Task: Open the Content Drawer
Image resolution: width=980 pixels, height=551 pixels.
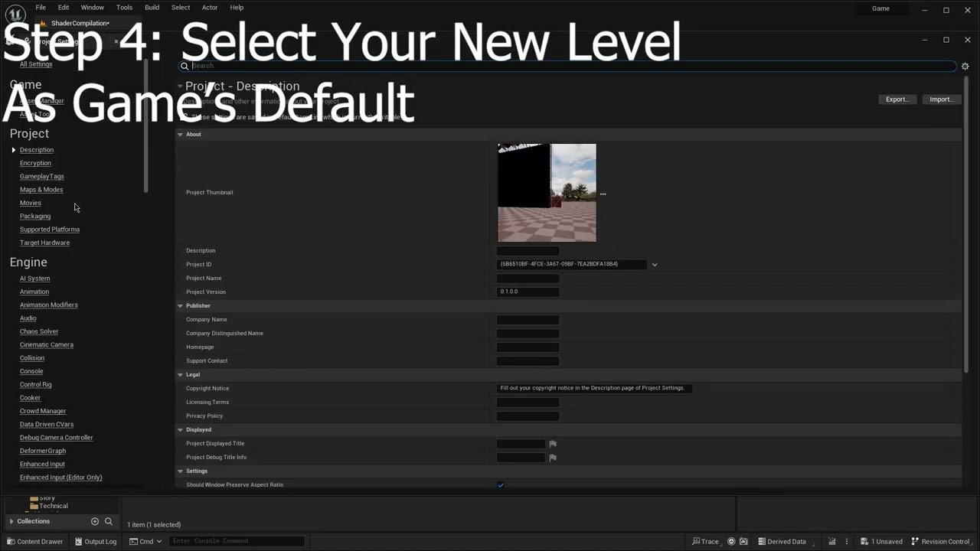Action: coord(35,542)
